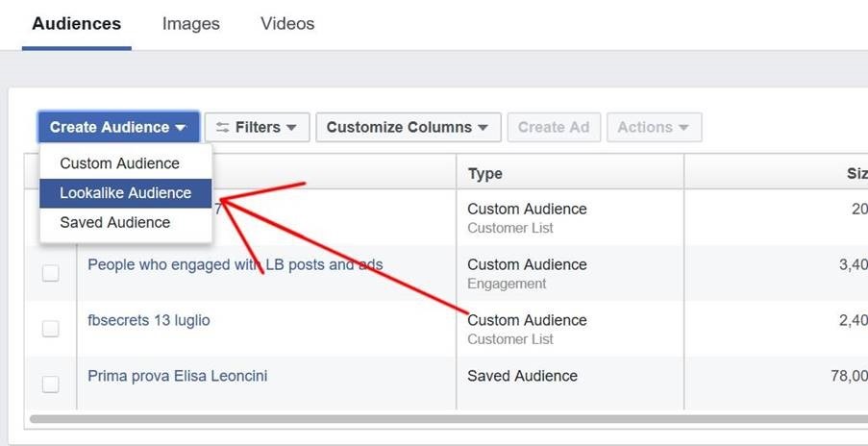Select Saved Audience from the menu
This screenshot has height=446, width=868.
coord(114,223)
